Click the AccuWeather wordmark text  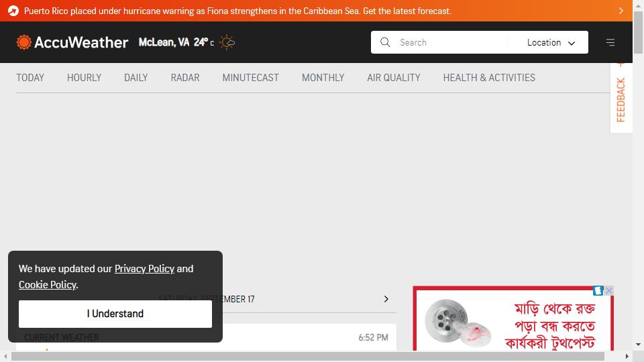tap(81, 42)
